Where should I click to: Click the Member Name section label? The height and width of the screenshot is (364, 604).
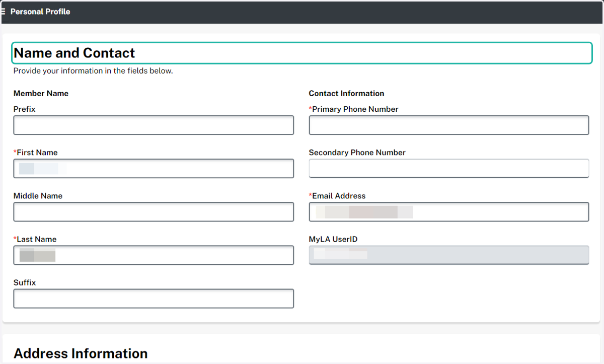(x=41, y=93)
